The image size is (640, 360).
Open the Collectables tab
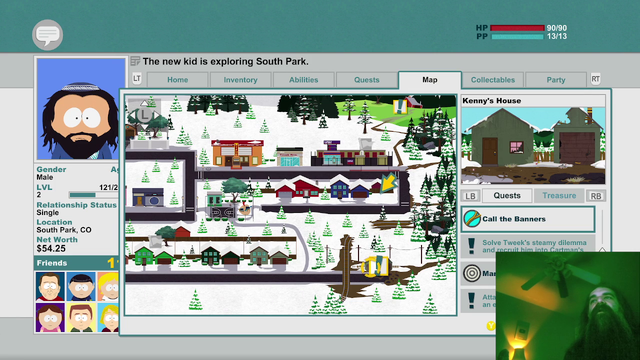coord(493,80)
